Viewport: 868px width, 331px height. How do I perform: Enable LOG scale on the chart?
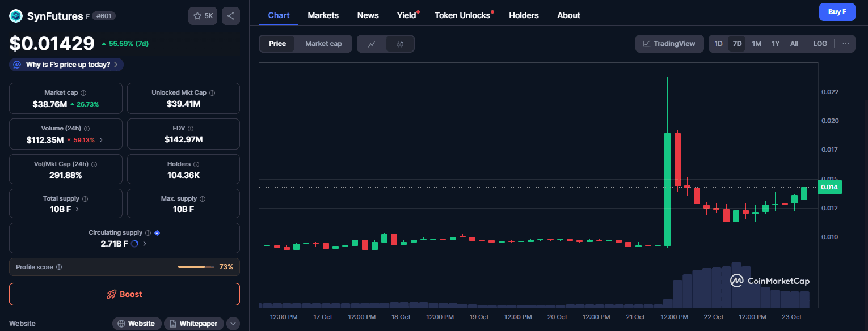[820, 43]
